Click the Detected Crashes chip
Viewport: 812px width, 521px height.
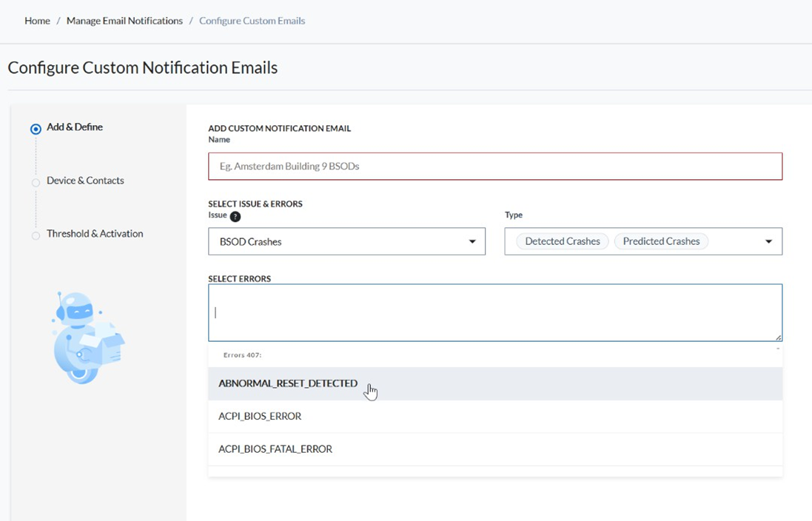[x=562, y=241]
